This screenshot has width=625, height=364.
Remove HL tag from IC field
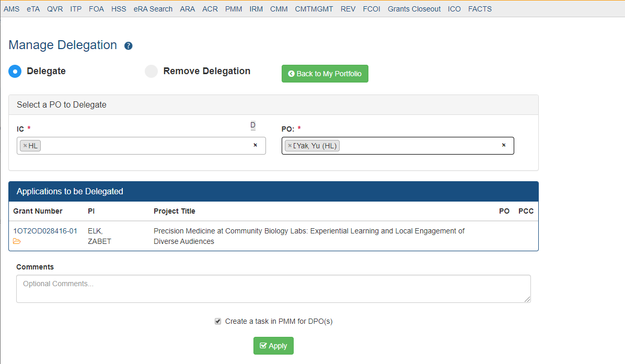pos(25,146)
